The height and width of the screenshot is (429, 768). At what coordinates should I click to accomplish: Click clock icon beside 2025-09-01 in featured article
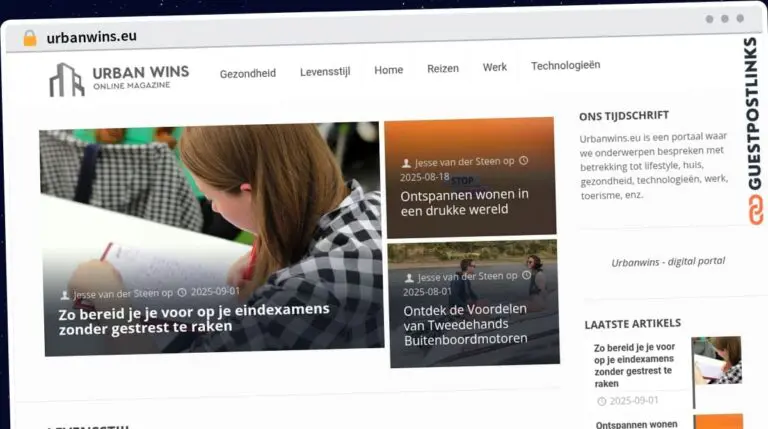182,293
